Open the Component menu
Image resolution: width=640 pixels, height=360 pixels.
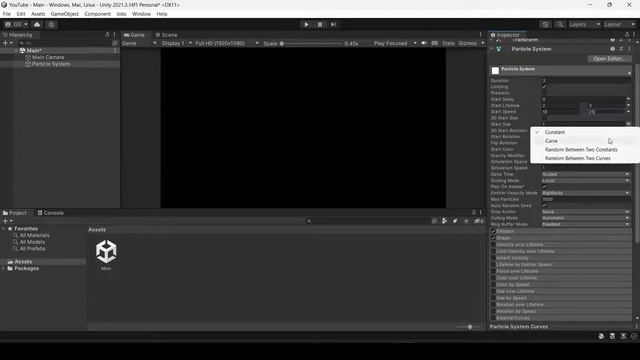[97, 14]
